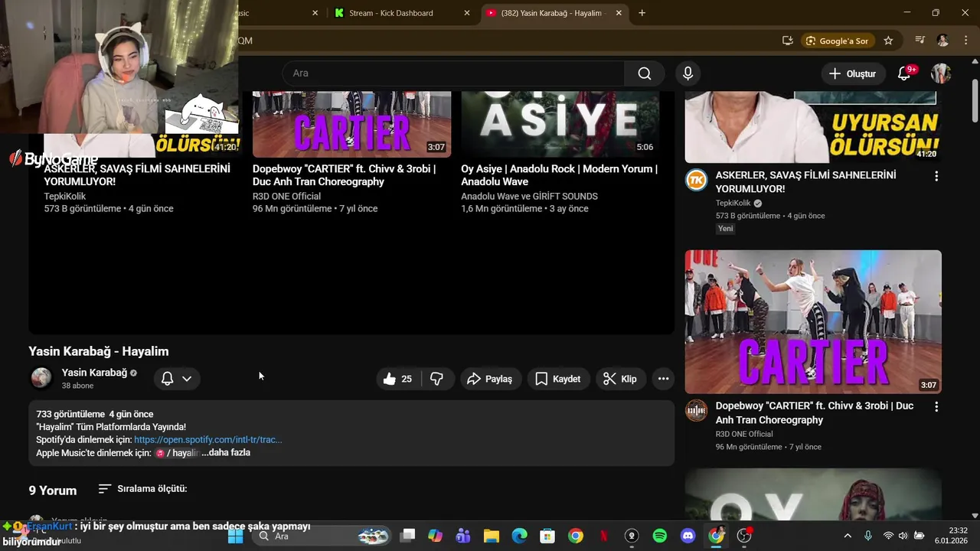The image size is (980, 551).
Task: Open Discord from taskbar
Action: 688,536
